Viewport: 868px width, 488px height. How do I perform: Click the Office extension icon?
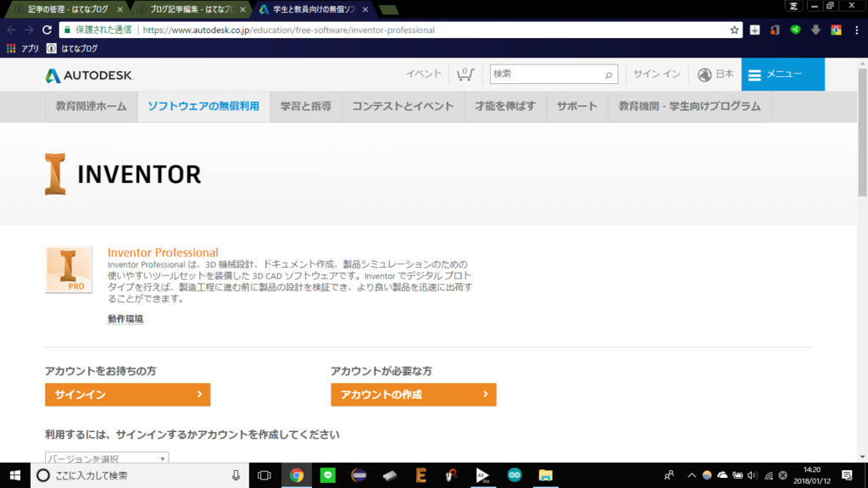(x=775, y=30)
